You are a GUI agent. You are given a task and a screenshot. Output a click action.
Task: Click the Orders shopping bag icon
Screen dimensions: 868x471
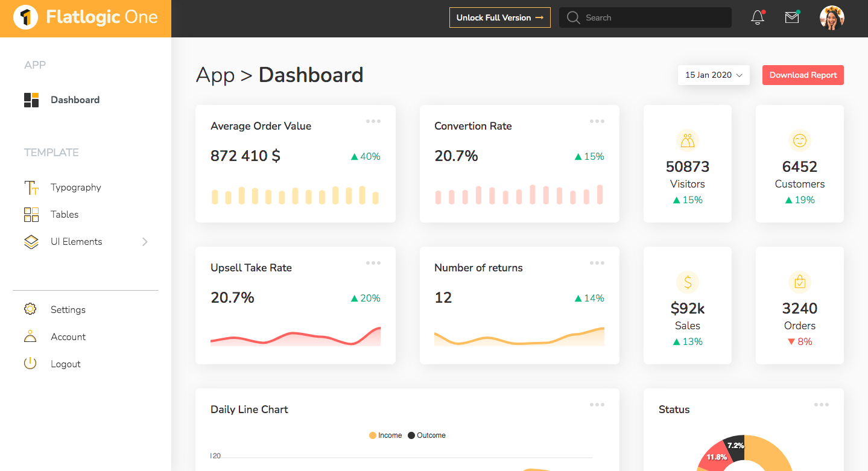tap(800, 282)
